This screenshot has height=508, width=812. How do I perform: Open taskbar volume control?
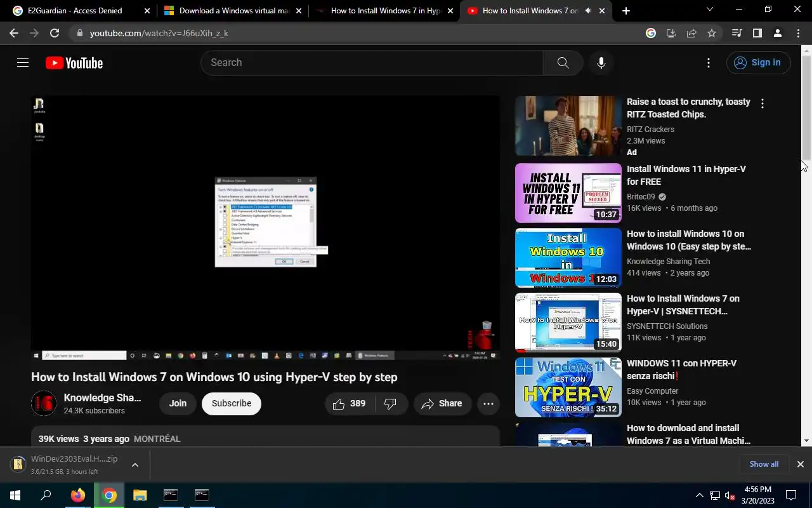(x=730, y=495)
